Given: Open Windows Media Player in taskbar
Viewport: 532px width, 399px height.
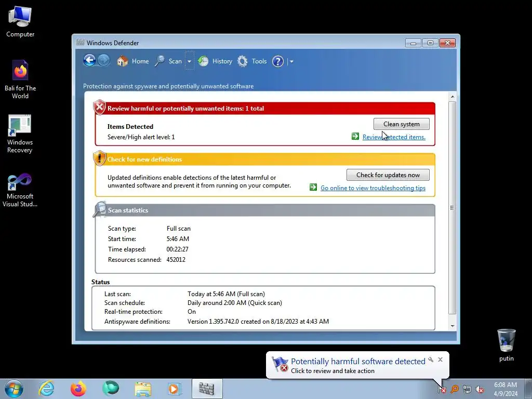Looking at the screenshot, I should point(175,389).
